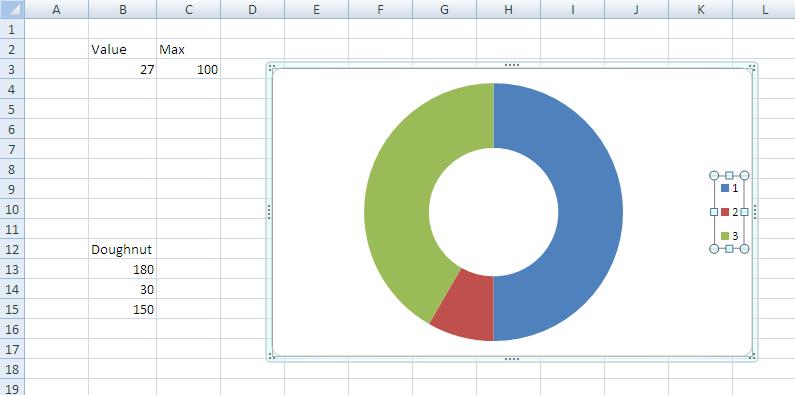The height and width of the screenshot is (395, 795).
Task: Click the red legend swatch for 2
Action: pos(725,212)
